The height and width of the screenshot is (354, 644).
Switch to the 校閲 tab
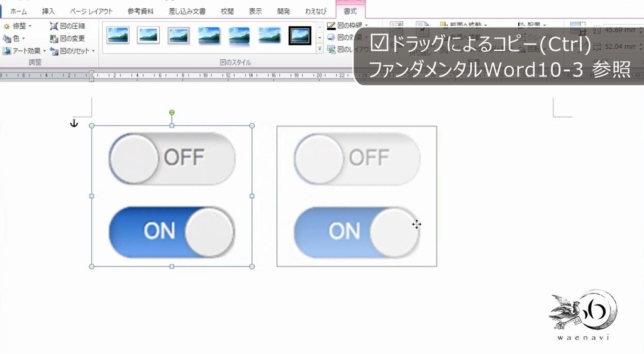[227, 11]
